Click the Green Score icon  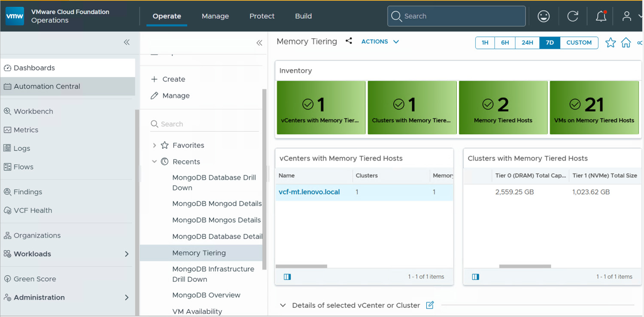pyautogui.click(x=7, y=279)
